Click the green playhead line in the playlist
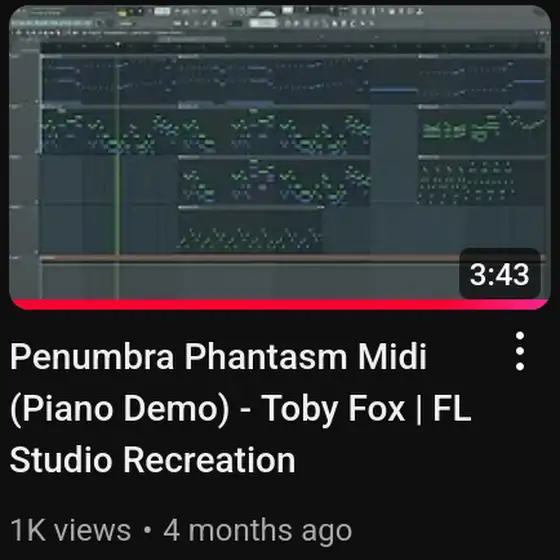560x560 pixels. [x=118, y=171]
